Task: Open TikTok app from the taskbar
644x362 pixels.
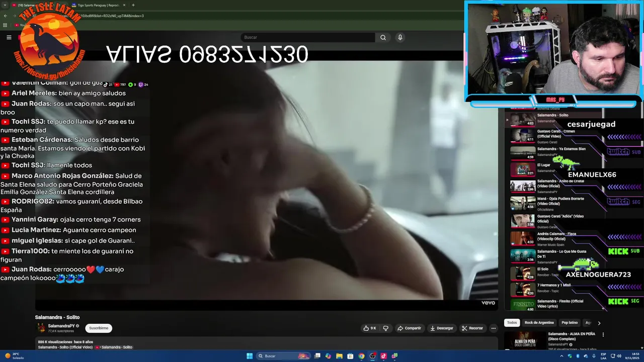Action: point(383,356)
